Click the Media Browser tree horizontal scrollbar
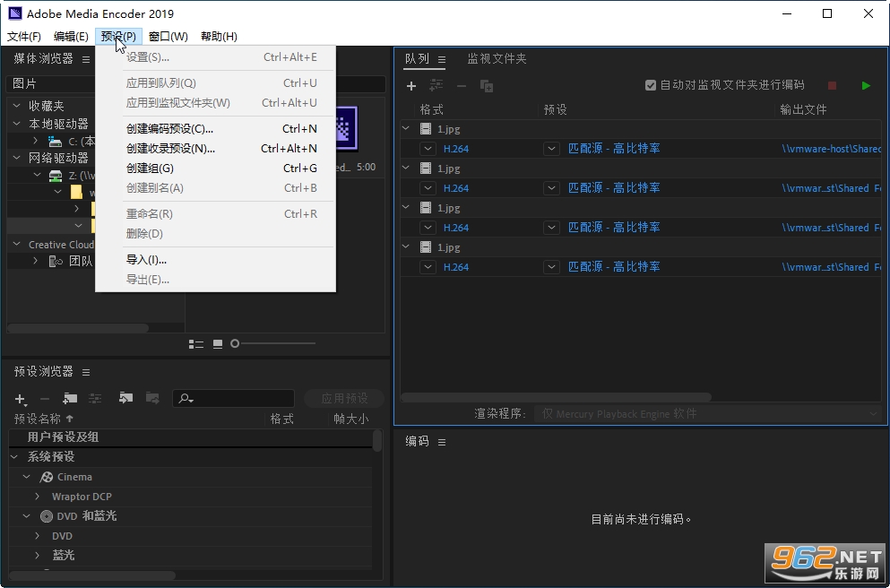890x588 pixels. pyautogui.click(x=78, y=328)
